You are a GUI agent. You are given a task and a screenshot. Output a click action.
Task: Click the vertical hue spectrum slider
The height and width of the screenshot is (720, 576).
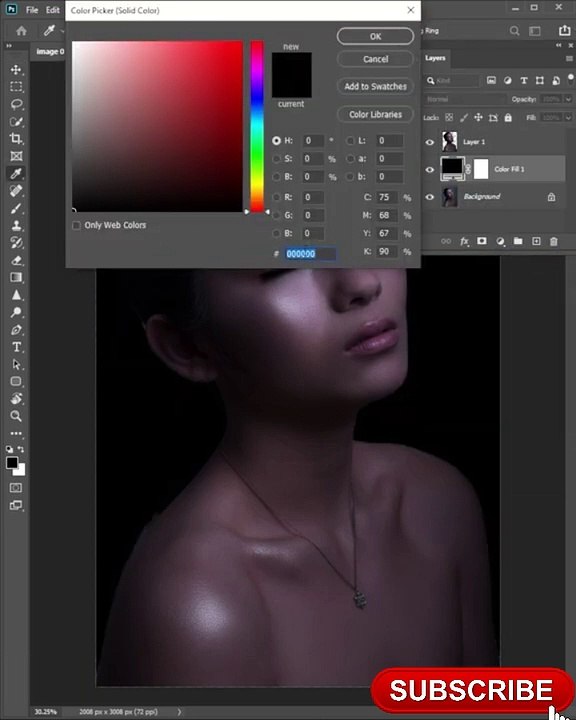(x=257, y=126)
